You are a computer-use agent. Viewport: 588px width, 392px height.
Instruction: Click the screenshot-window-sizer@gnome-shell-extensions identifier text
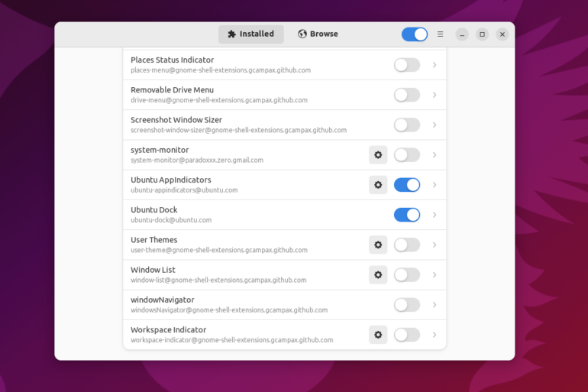pos(238,130)
